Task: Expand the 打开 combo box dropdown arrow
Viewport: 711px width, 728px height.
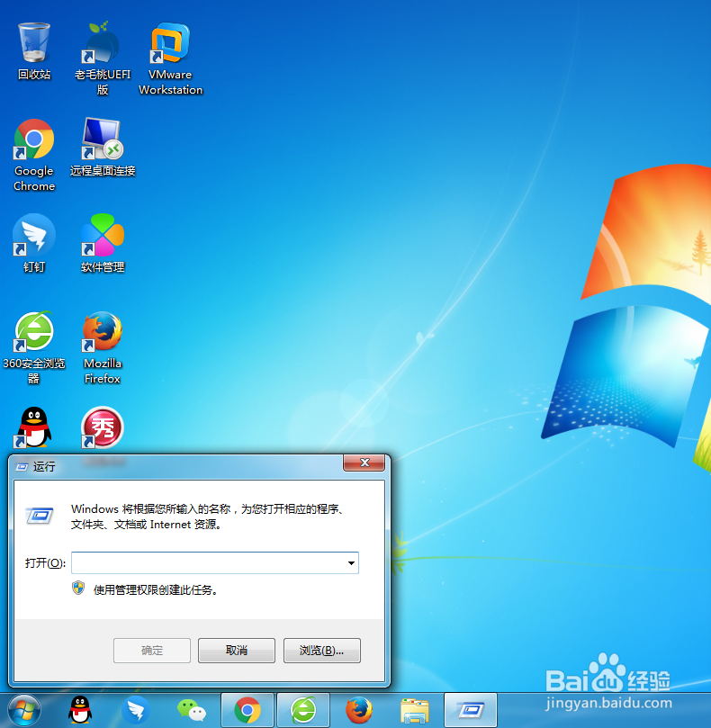Action: [351, 563]
